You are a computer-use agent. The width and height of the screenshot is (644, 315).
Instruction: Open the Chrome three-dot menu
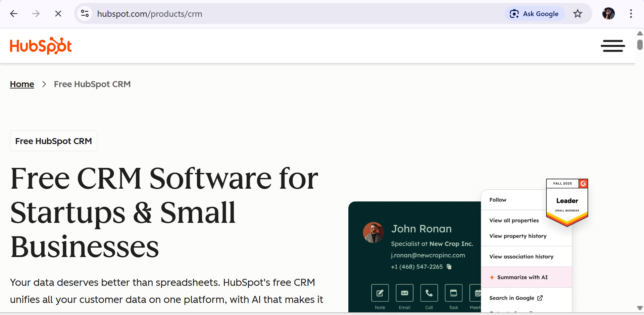click(x=631, y=13)
